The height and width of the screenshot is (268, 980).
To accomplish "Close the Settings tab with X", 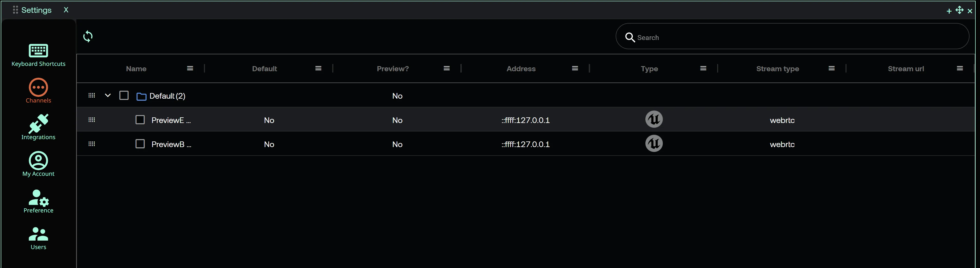I will (x=66, y=10).
